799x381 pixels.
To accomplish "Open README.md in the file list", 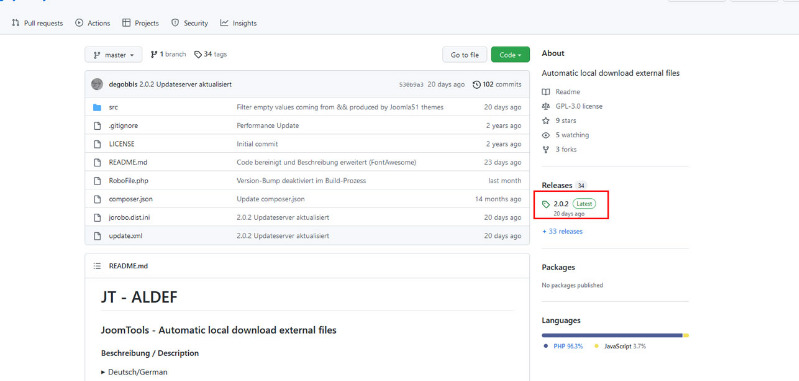I will (128, 162).
